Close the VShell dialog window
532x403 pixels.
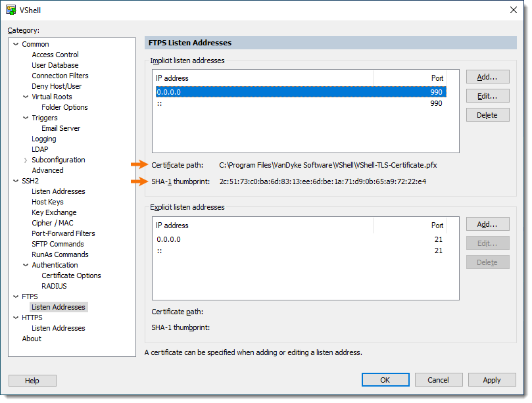click(x=514, y=10)
